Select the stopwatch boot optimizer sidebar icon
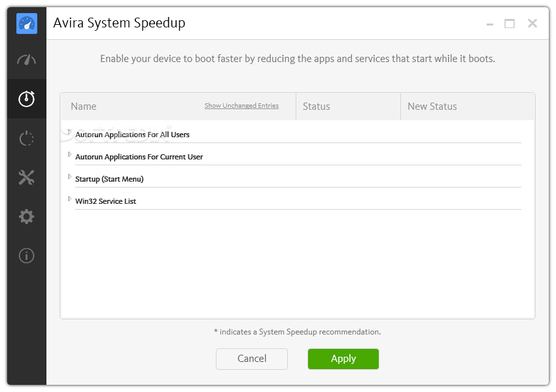Viewport: 556px width, 392px height. coord(27,99)
